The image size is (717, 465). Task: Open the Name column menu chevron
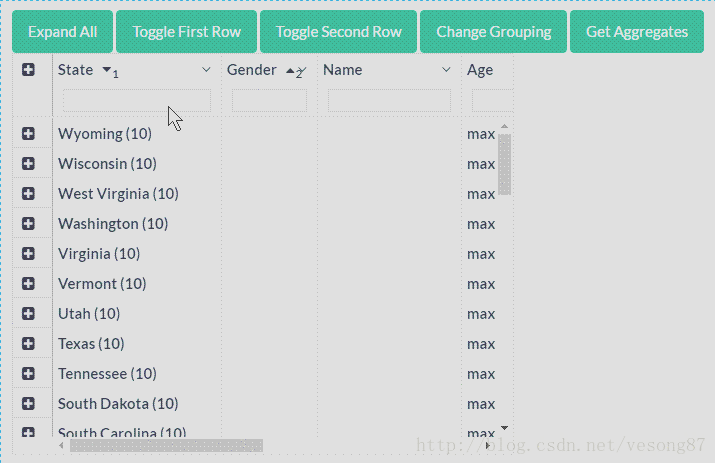(446, 70)
